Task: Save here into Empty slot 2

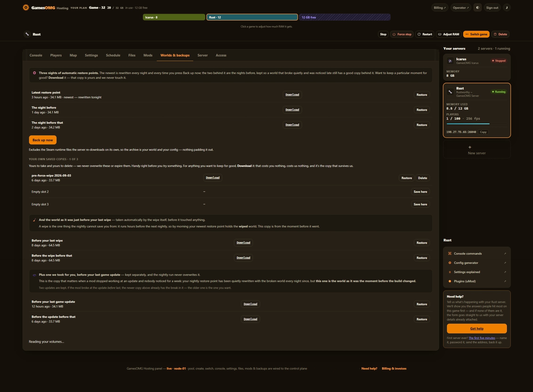Action: [x=420, y=192]
